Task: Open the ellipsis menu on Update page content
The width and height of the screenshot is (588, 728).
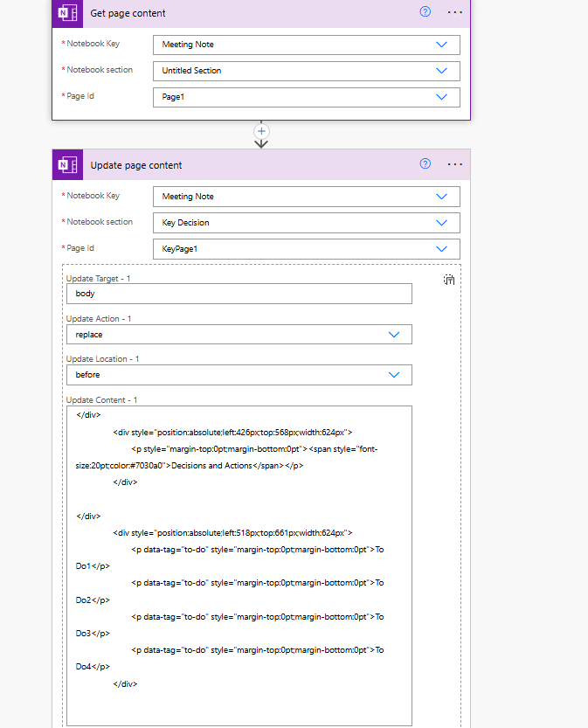Action: coord(454,163)
